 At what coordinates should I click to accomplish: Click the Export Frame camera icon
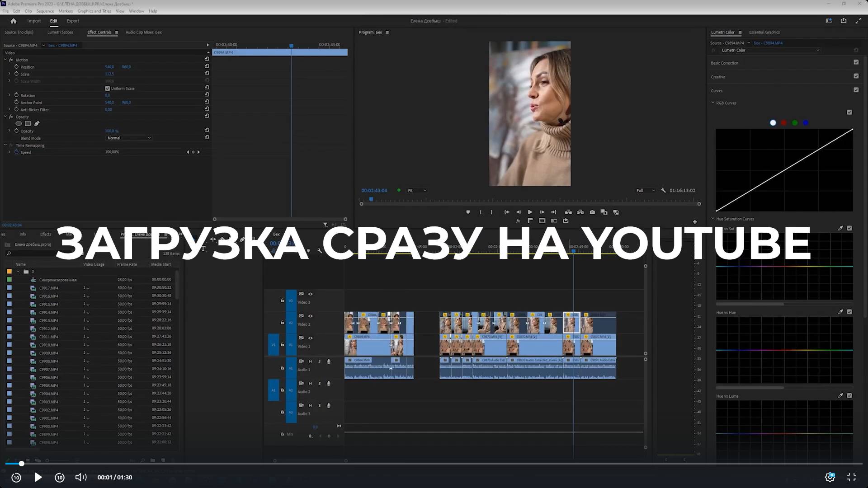click(592, 212)
